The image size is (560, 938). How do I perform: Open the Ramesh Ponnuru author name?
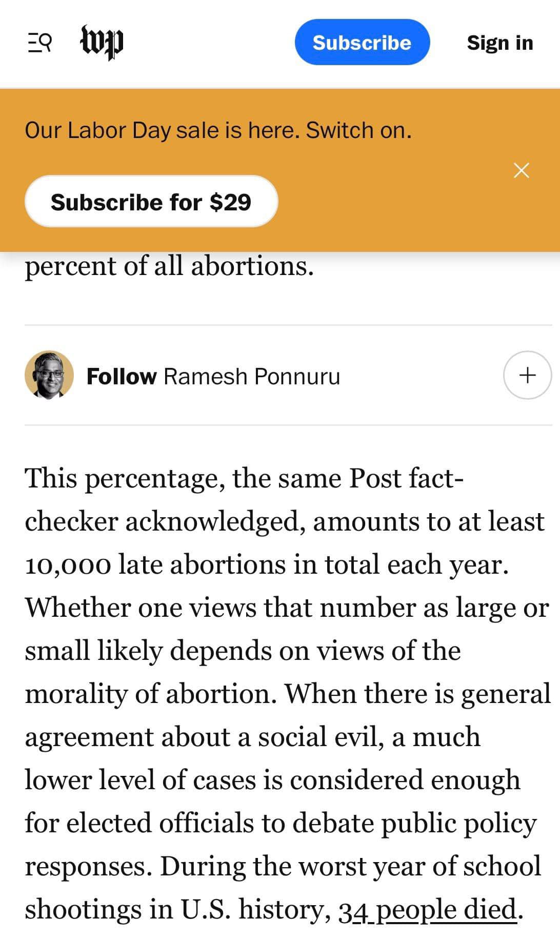pyautogui.click(x=252, y=376)
